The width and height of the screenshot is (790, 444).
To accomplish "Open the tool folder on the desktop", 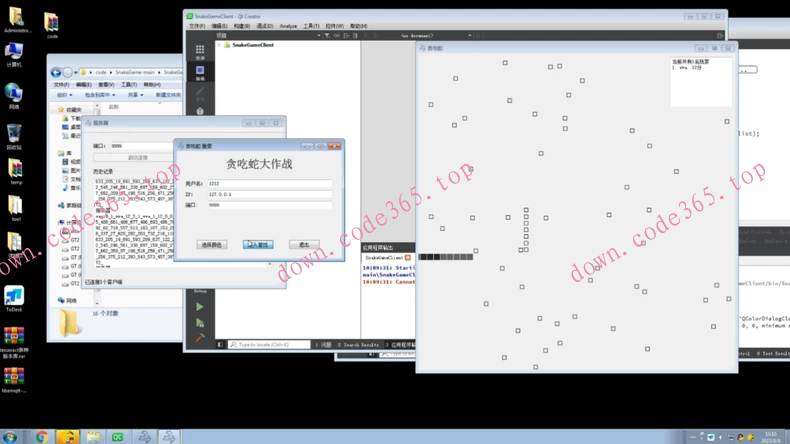I will point(15,208).
